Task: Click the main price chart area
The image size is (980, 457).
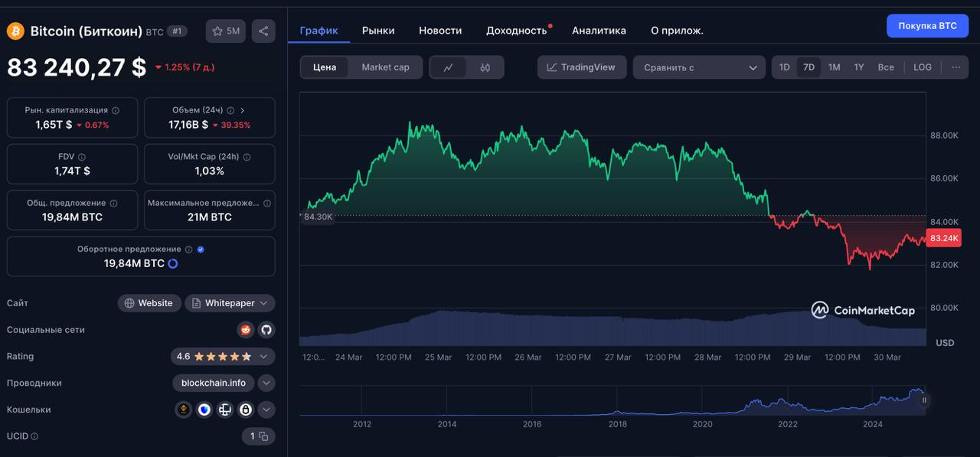Action: (x=612, y=218)
